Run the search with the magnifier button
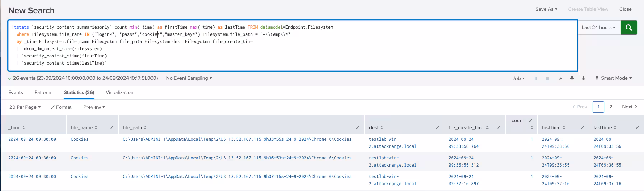 [629, 28]
